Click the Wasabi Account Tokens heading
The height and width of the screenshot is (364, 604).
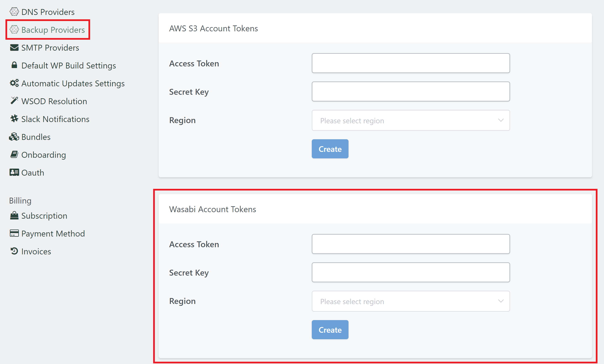(212, 209)
